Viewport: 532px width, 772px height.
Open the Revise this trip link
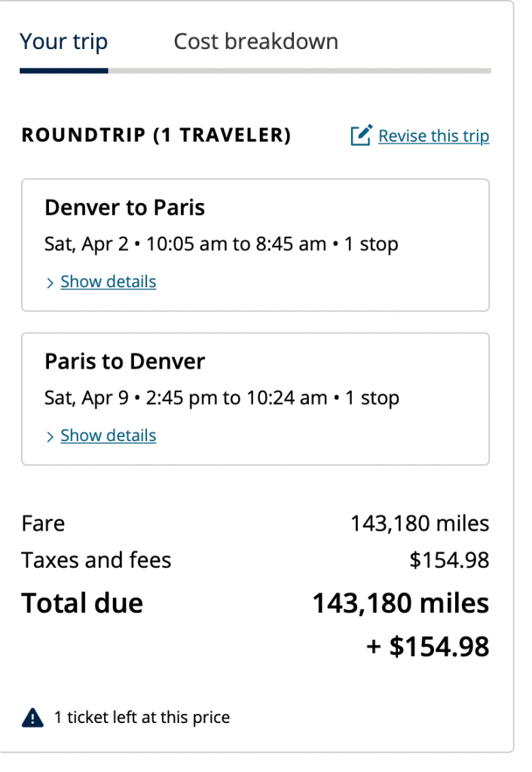[433, 136]
